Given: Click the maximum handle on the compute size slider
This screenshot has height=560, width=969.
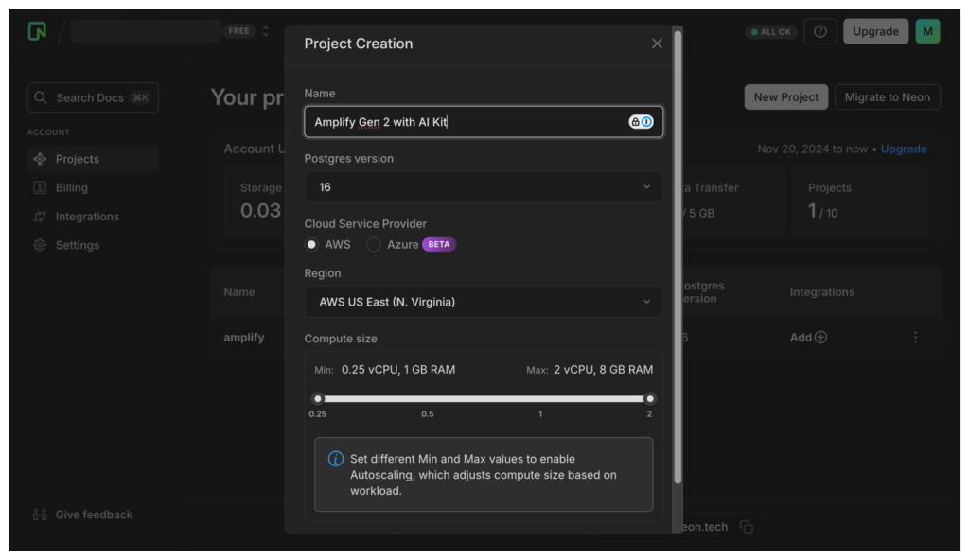Looking at the screenshot, I should (x=649, y=397).
